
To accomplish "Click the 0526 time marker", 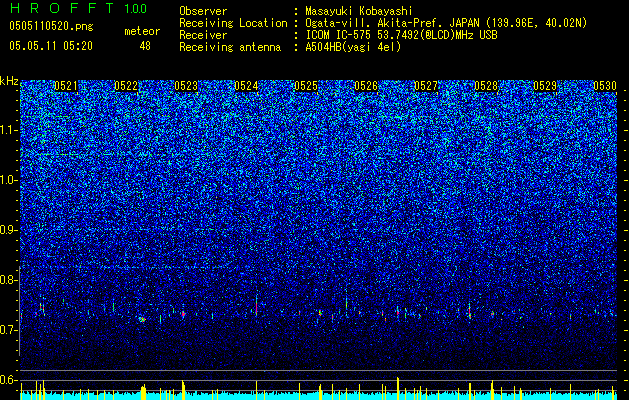I will point(366,86).
